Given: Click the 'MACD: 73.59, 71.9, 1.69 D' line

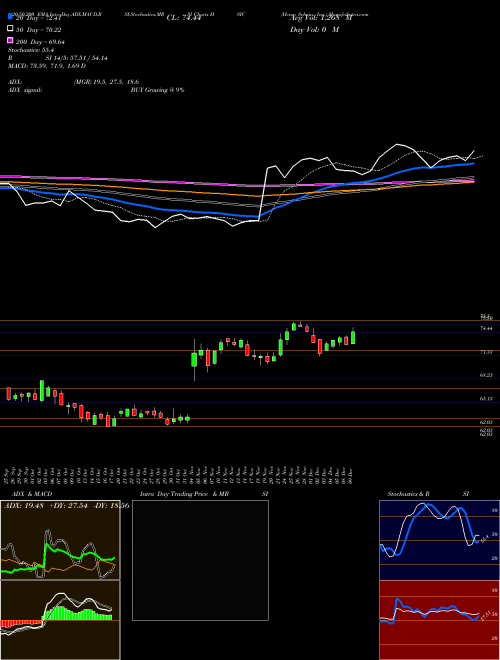Looking at the screenshot, I should [47, 66].
